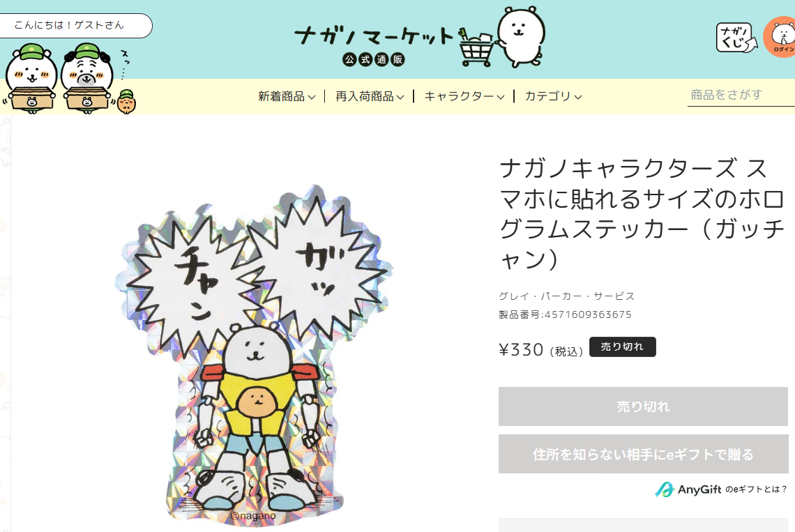795x532 pixels.
Task: Expand the 再入荷商品 dropdown menu
Action: (370, 96)
